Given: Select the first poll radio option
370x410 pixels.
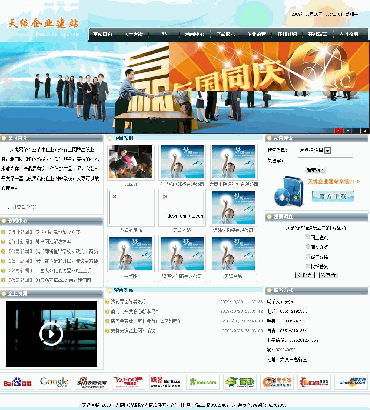Looking at the screenshot, I should (x=308, y=237).
